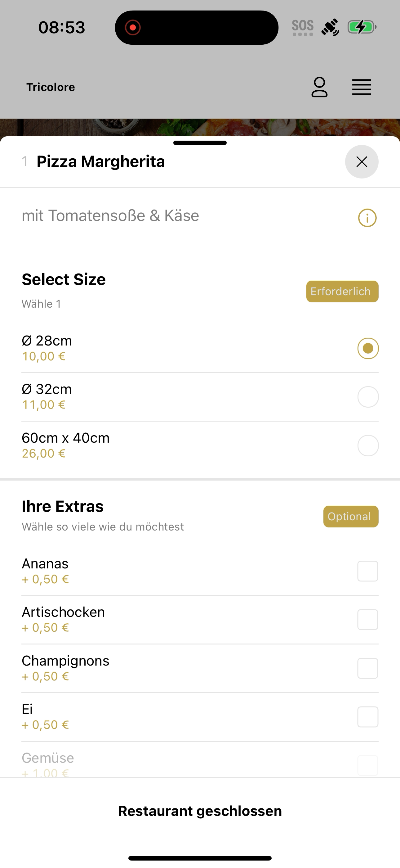Check the Ei extra
Viewport: 400px width, 868px height.
[200, 717]
